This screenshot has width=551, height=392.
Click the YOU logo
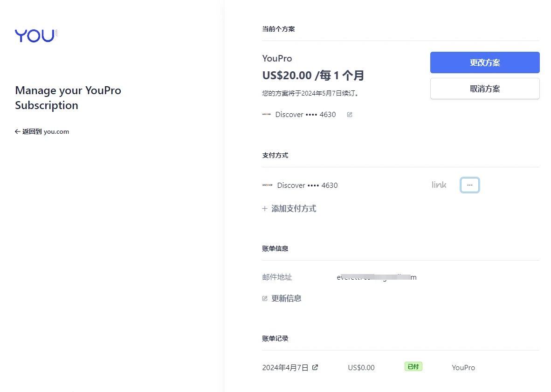click(x=36, y=35)
